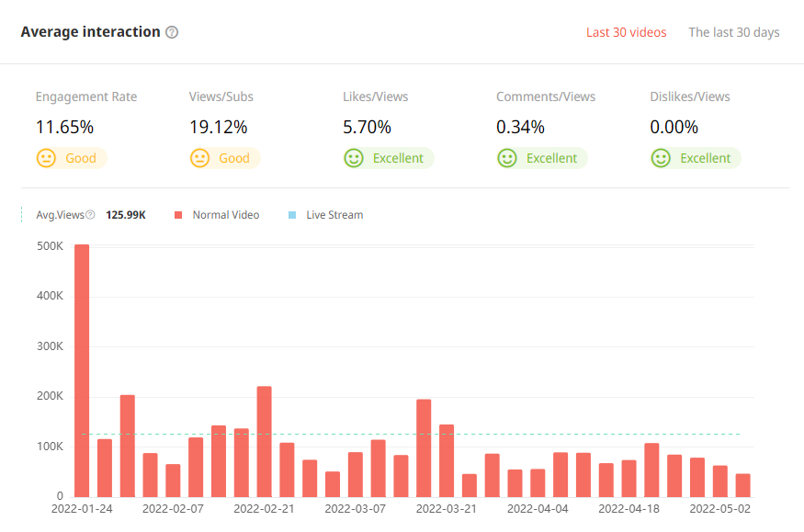Toggle the Normal Video legend series
804x532 pixels.
tap(225, 215)
